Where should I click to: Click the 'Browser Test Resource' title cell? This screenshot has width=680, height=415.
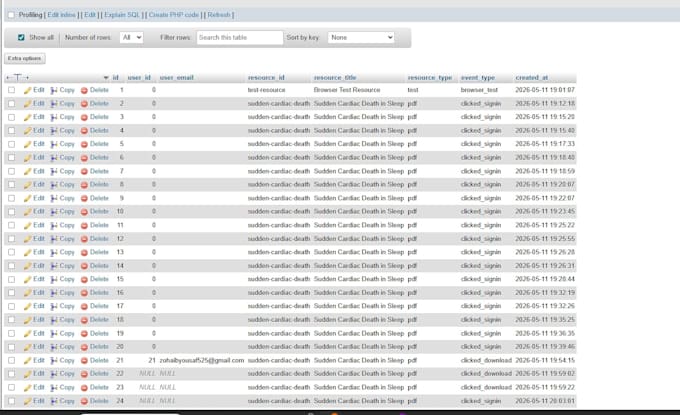click(x=347, y=90)
